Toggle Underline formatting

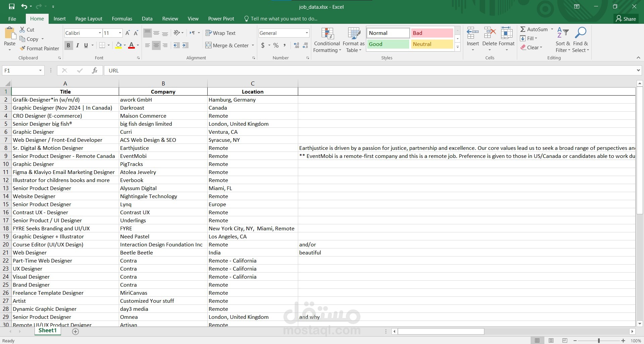click(x=86, y=45)
